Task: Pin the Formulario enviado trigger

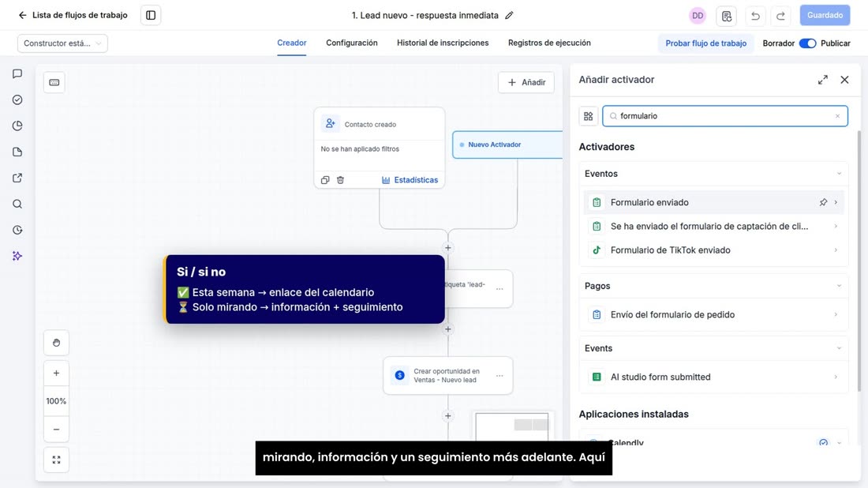Action: (x=824, y=203)
